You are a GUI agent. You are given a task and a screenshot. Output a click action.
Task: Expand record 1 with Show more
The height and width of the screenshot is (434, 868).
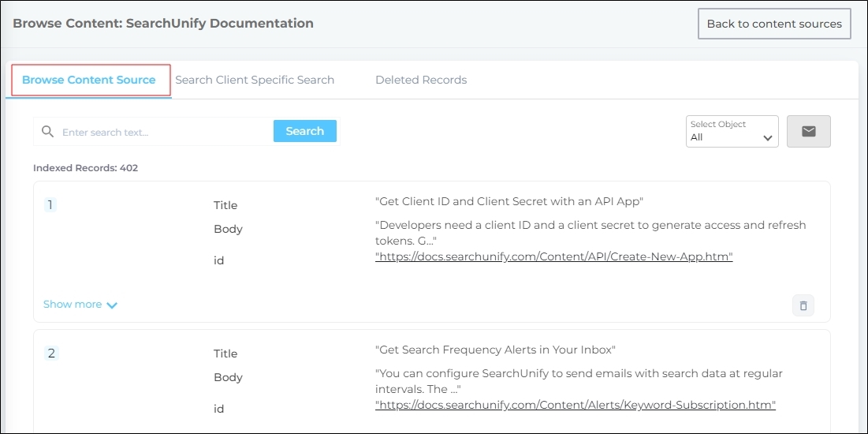click(80, 305)
